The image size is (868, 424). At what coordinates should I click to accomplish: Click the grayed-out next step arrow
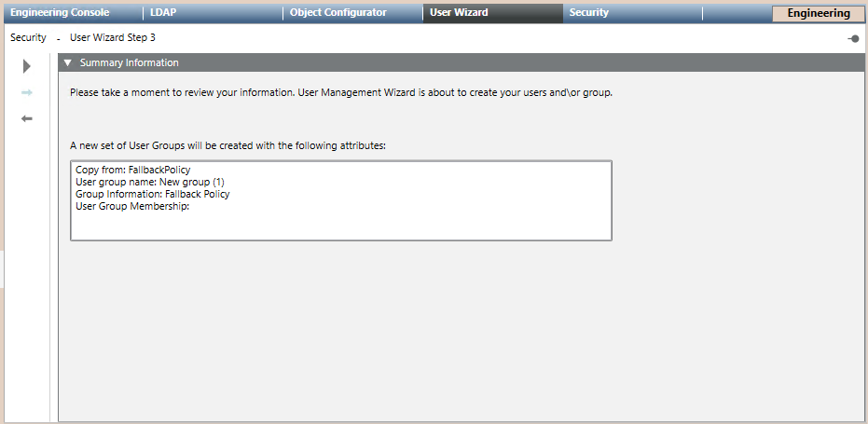(x=27, y=92)
